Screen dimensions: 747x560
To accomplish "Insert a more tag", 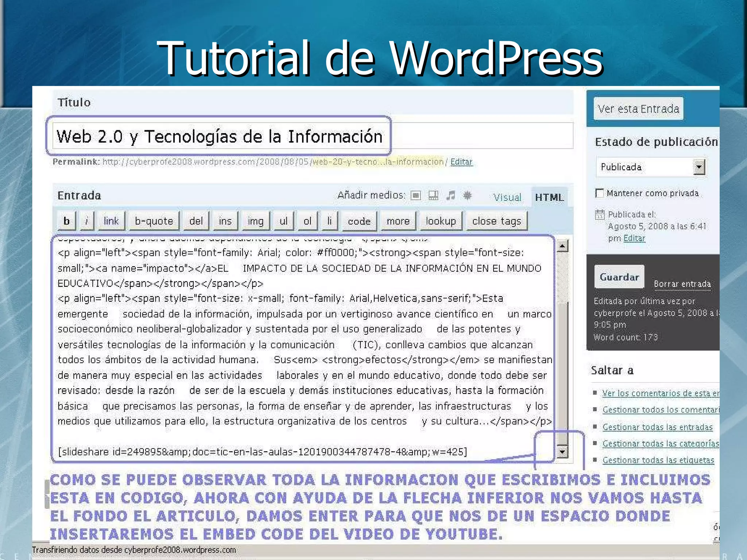I will coord(398,221).
